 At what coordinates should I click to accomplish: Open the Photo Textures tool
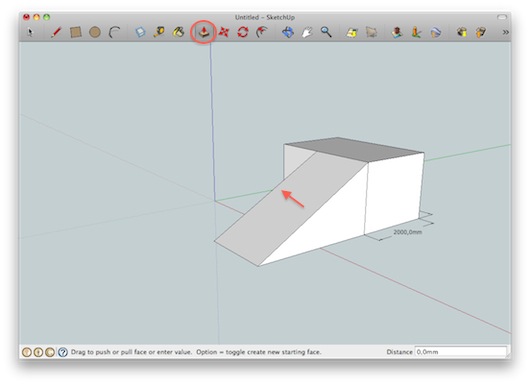click(x=416, y=32)
